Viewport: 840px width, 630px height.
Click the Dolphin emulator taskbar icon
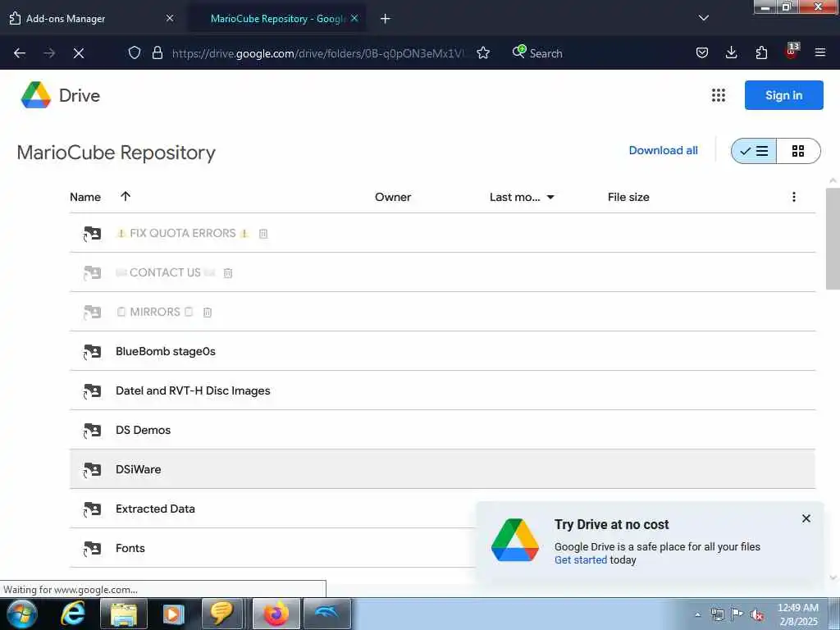coord(326,614)
